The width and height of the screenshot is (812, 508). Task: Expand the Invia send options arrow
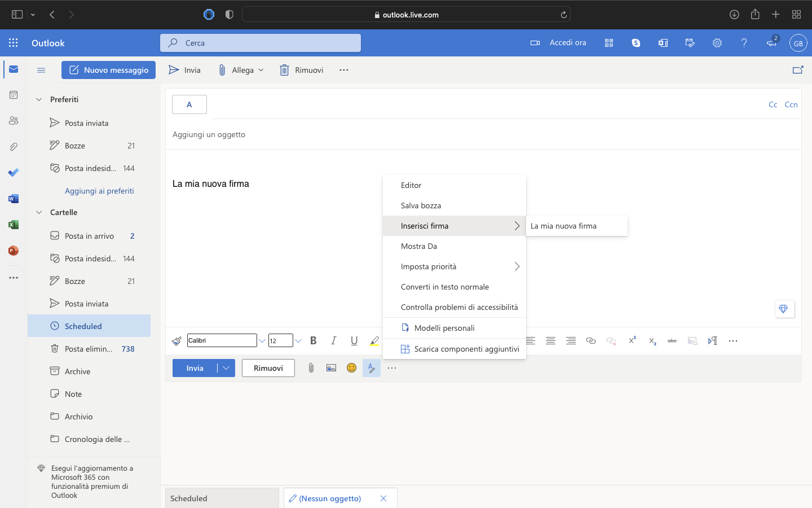tap(226, 368)
